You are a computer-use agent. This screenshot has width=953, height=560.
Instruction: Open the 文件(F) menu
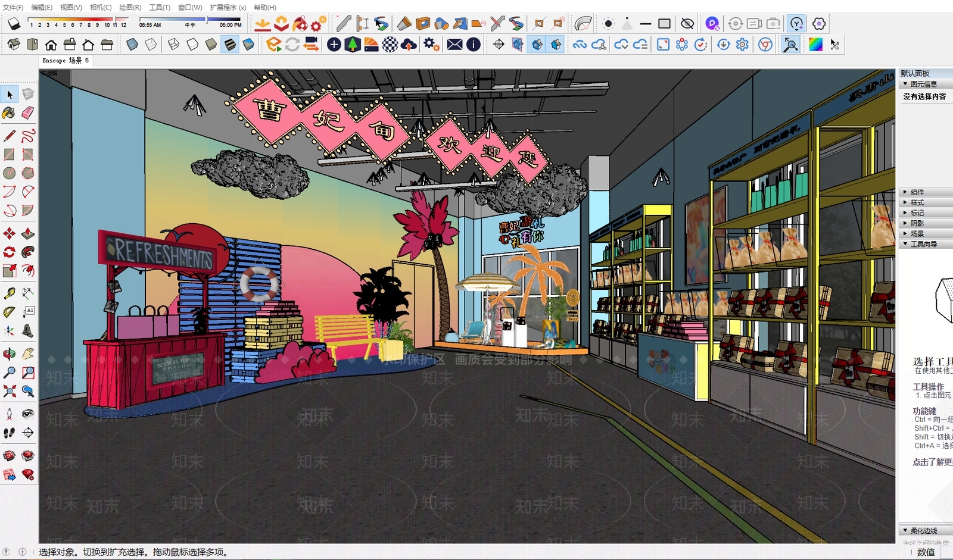pyautogui.click(x=13, y=7)
